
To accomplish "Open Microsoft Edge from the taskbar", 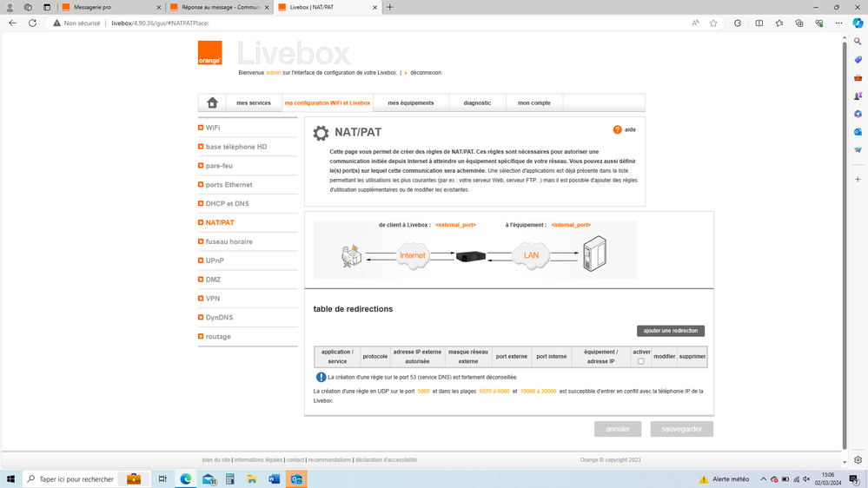I will pyautogui.click(x=186, y=479).
